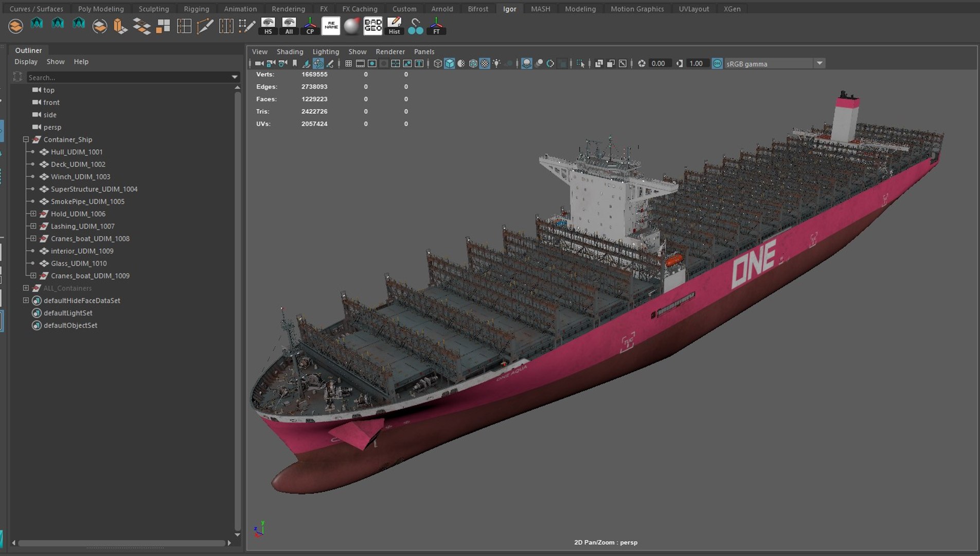Viewport: 980px width, 556px height.
Task: Open the Rename shelf tool
Action: click(331, 26)
